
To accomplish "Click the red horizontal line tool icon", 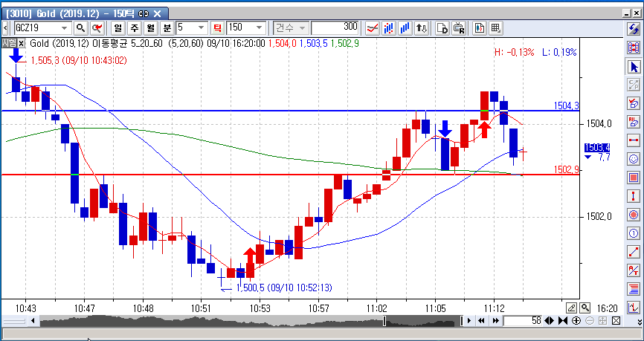I will [634, 140].
